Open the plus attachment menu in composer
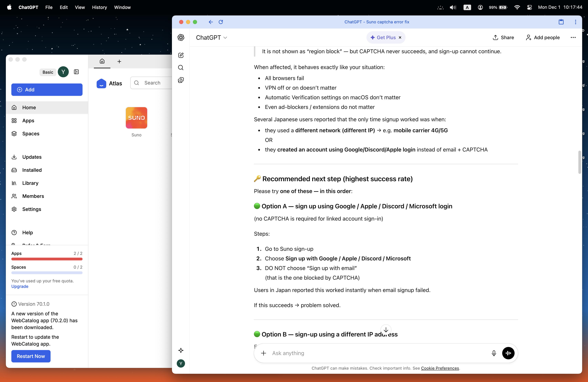The image size is (588, 382). tap(264, 353)
